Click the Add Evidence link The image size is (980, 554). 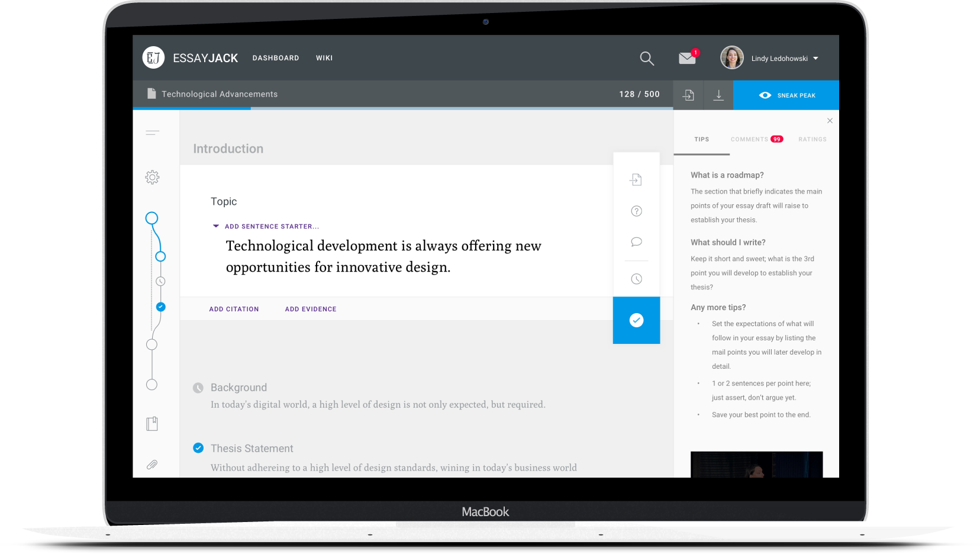[x=311, y=309]
